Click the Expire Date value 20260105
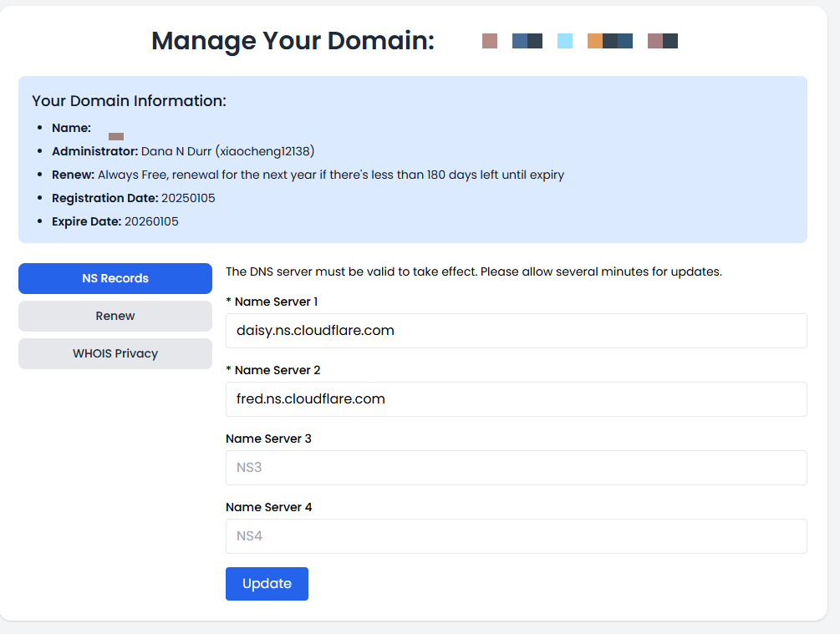The image size is (840, 634). tap(151, 221)
